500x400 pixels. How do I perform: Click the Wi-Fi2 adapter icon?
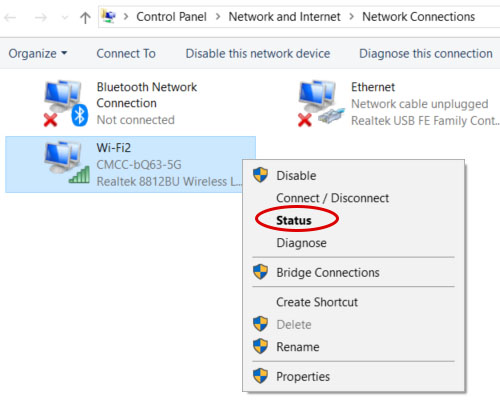pyautogui.click(x=67, y=162)
